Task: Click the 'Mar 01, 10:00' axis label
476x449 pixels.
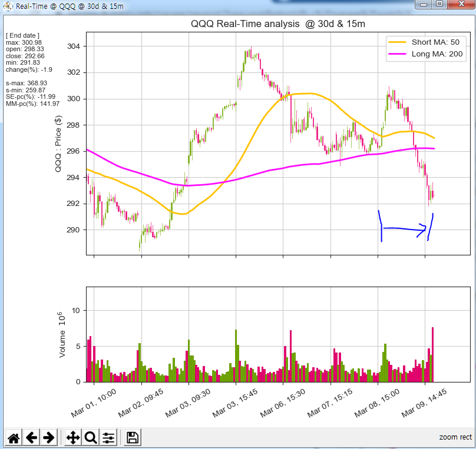Action: tap(94, 403)
